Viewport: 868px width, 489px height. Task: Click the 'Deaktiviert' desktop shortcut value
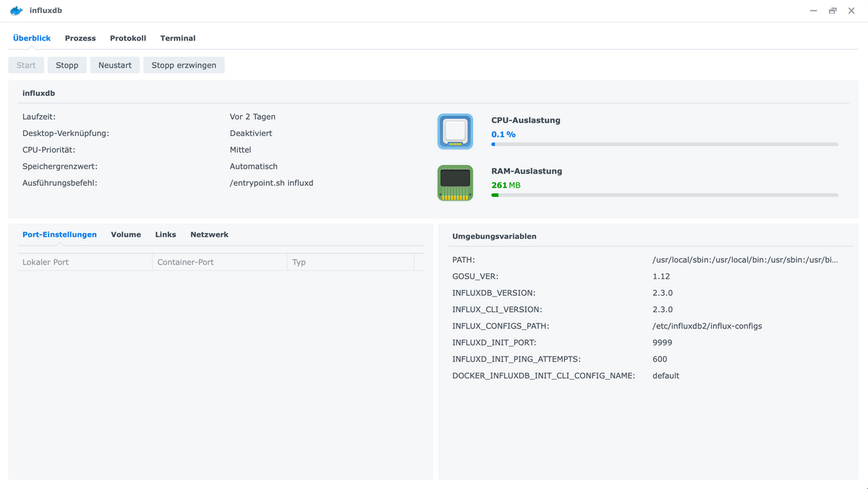point(251,133)
